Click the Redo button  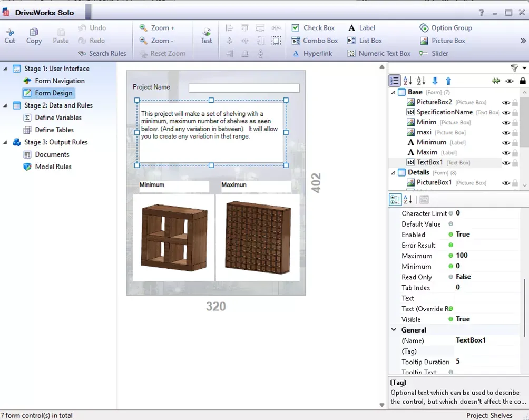(x=91, y=41)
